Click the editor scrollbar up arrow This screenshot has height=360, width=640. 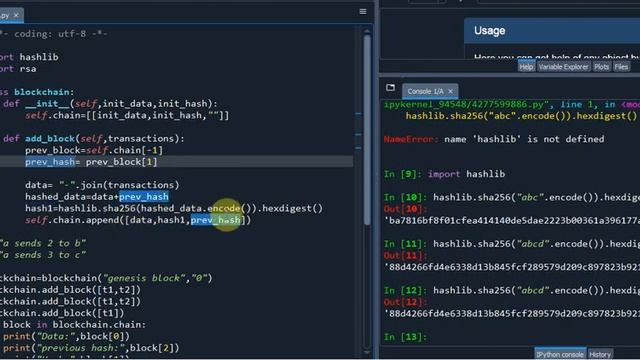pyautogui.click(x=367, y=31)
